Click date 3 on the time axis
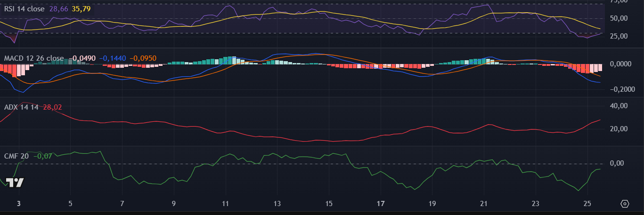 pos(18,204)
